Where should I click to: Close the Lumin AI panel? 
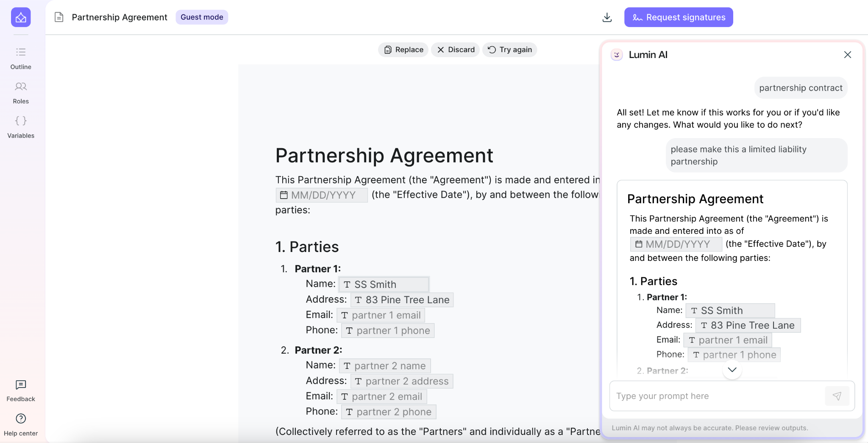847,55
